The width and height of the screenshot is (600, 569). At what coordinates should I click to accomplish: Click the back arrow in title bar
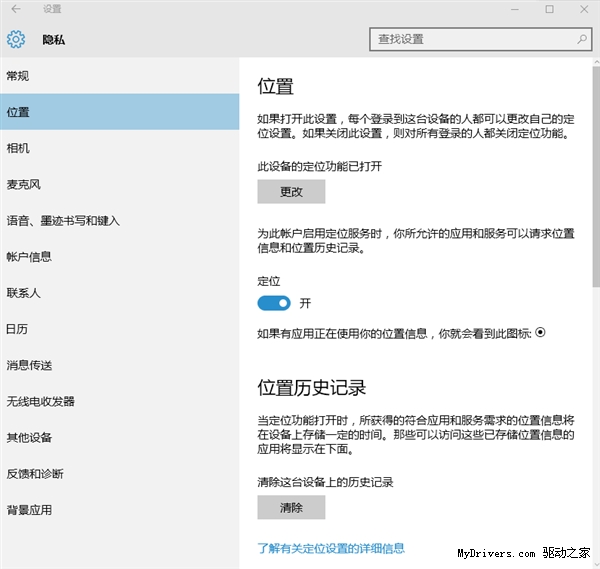click(x=16, y=9)
